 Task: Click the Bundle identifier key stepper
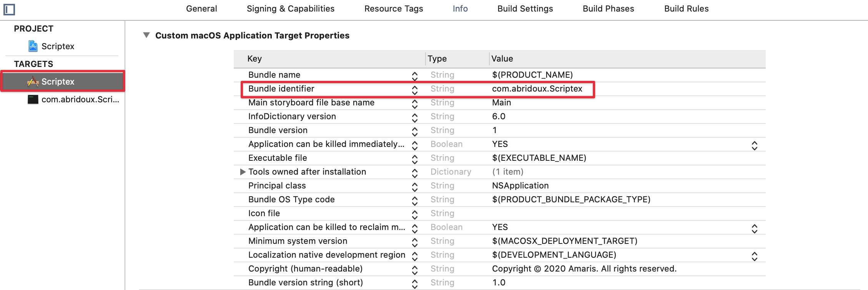tap(414, 90)
